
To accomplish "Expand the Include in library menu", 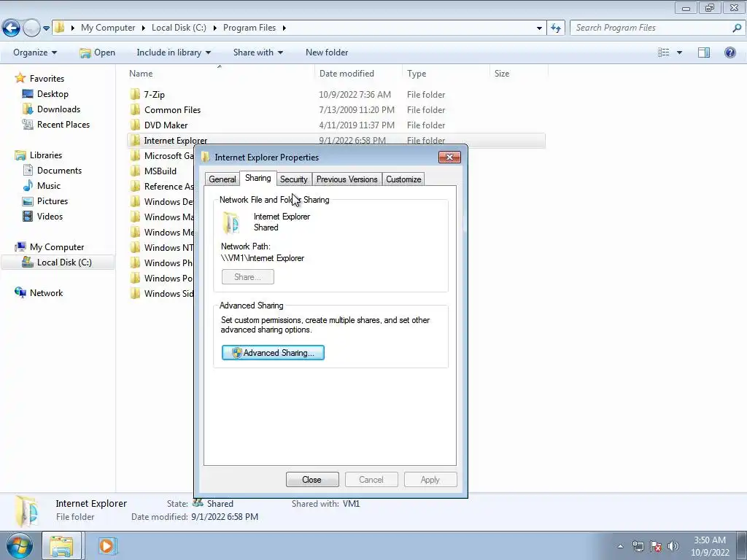I will coord(174,52).
